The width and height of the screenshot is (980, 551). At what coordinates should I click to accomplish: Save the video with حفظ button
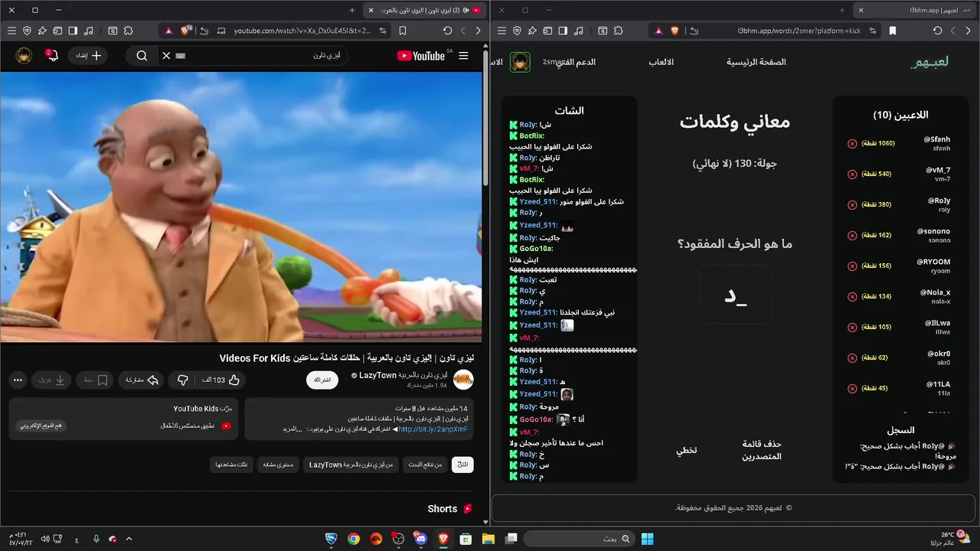click(x=96, y=380)
